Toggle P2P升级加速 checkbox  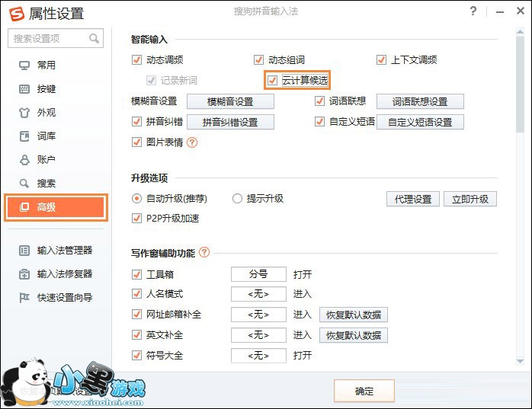[x=136, y=218]
